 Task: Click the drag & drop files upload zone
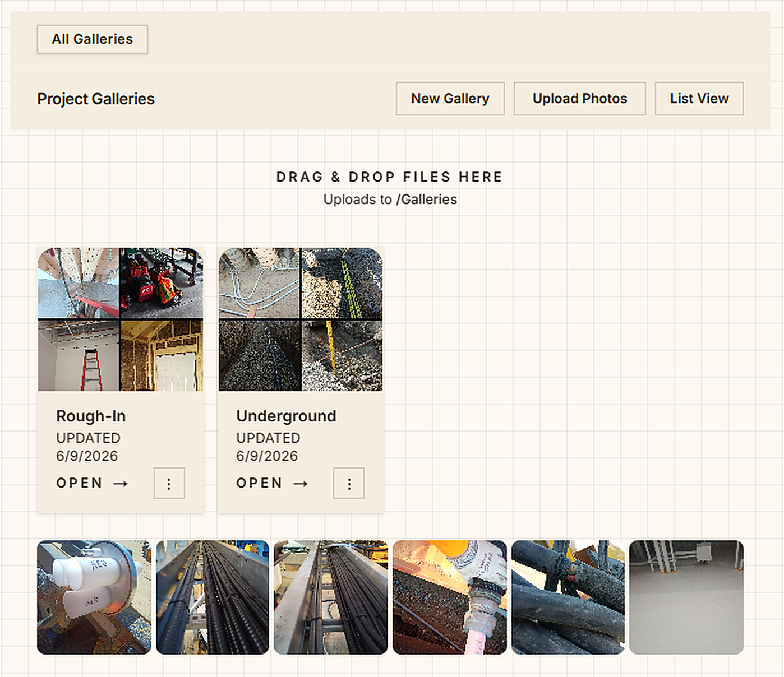[390, 188]
